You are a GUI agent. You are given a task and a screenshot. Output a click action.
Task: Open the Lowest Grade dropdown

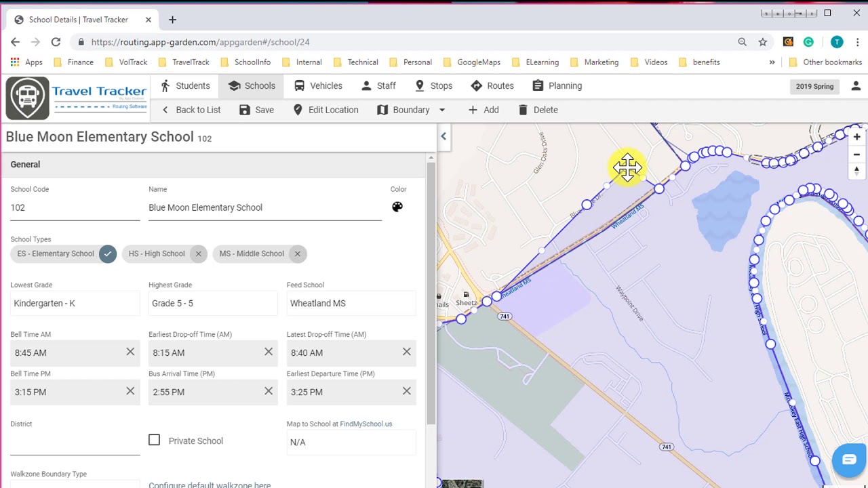[x=75, y=303]
